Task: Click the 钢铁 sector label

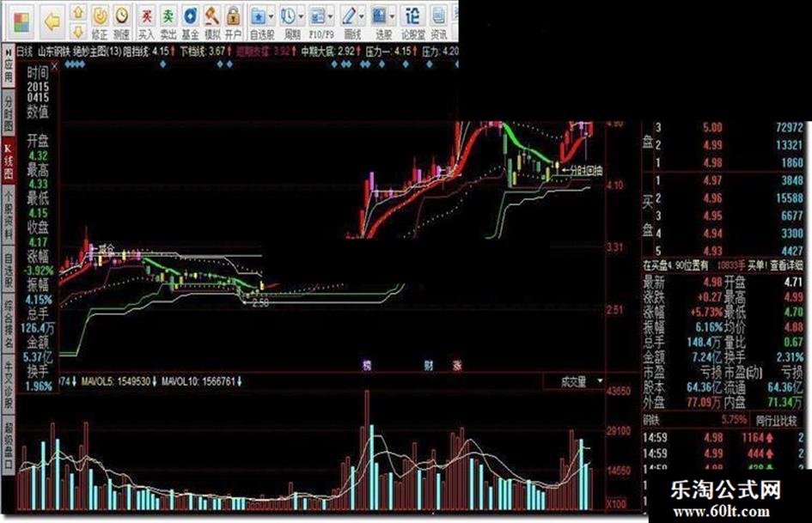Action: tap(651, 420)
